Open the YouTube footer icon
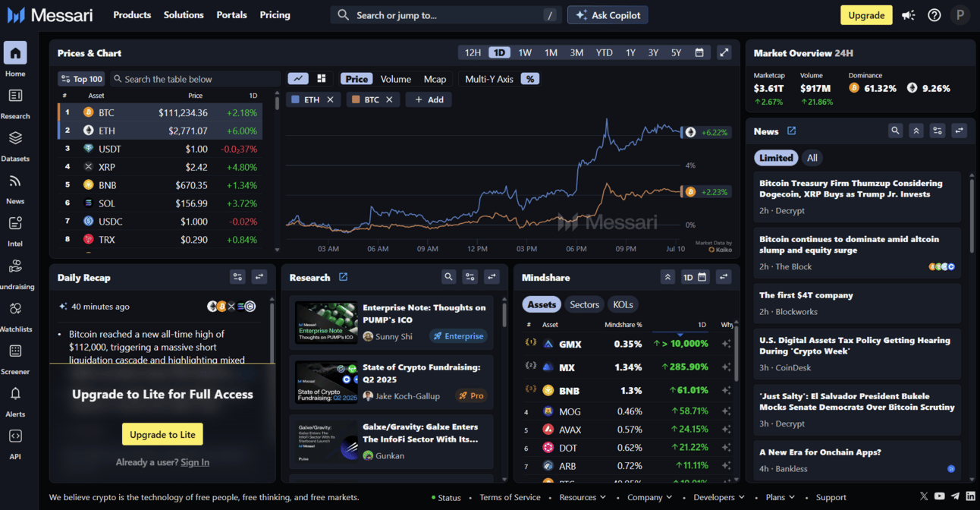 point(940,496)
